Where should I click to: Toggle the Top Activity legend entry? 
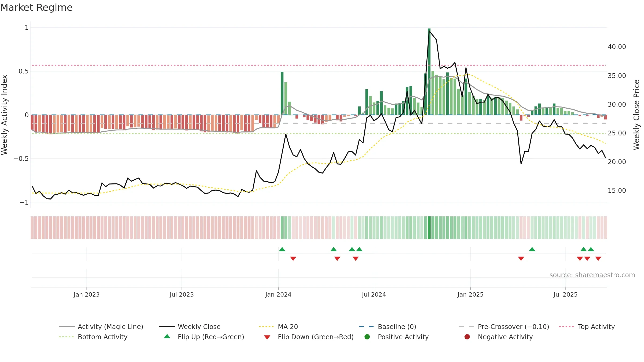click(587, 327)
